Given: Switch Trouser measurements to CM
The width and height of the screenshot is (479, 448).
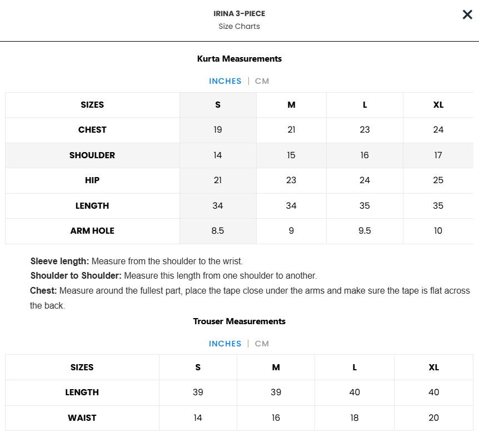Looking at the screenshot, I should [x=262, y=344].
